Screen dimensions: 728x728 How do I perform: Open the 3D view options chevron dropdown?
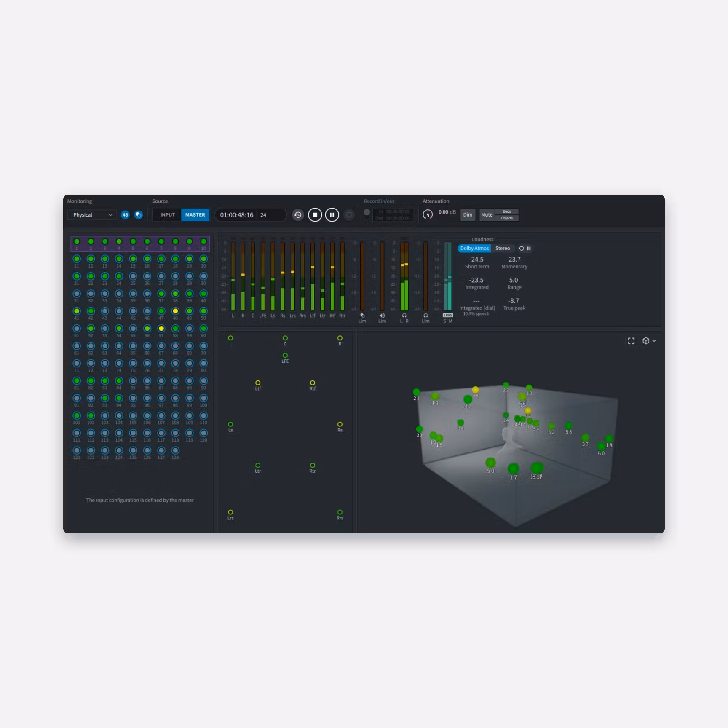[654, 341]
